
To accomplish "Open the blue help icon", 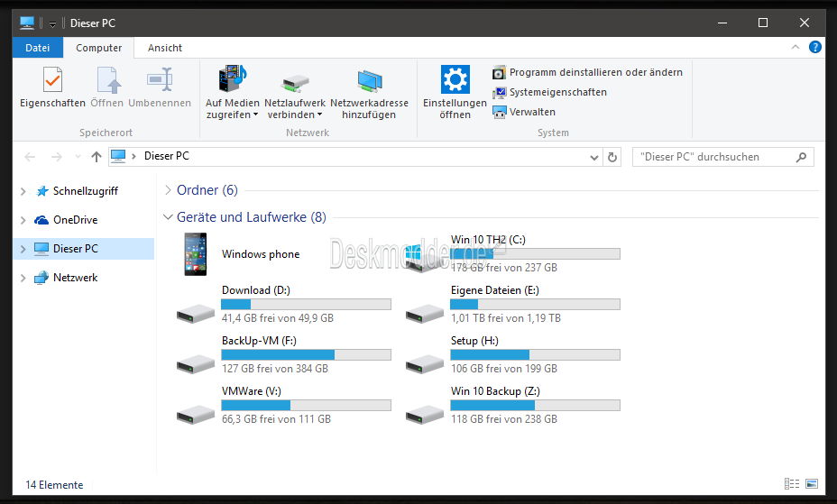I will coord(815,47).
